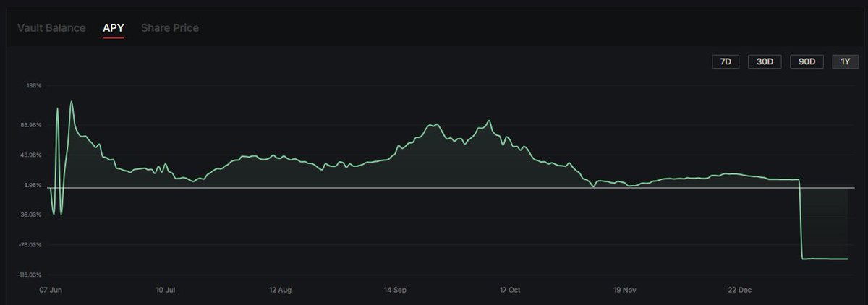
Task: Set chart range to 1Y
Action: (845, 62)
